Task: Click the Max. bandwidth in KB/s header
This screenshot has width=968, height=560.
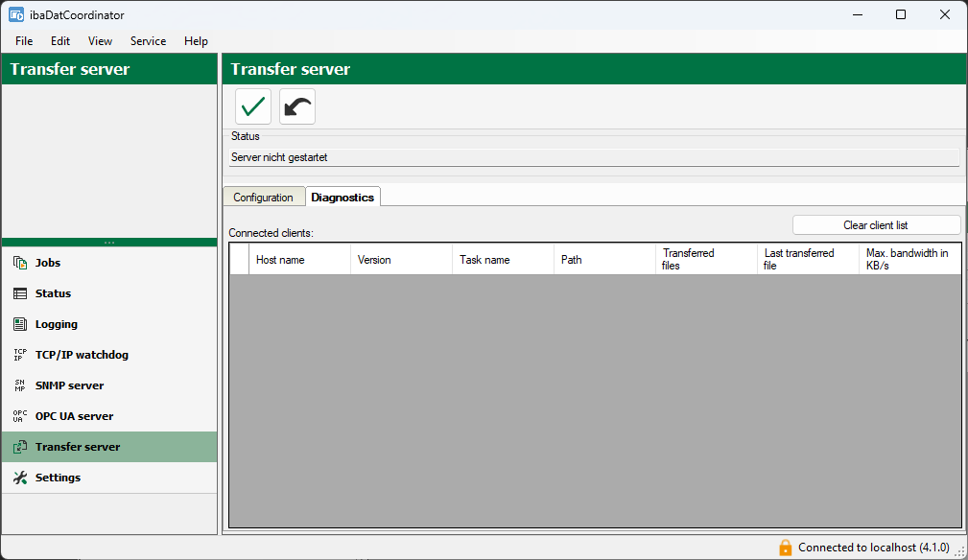Action: point(910,260)
